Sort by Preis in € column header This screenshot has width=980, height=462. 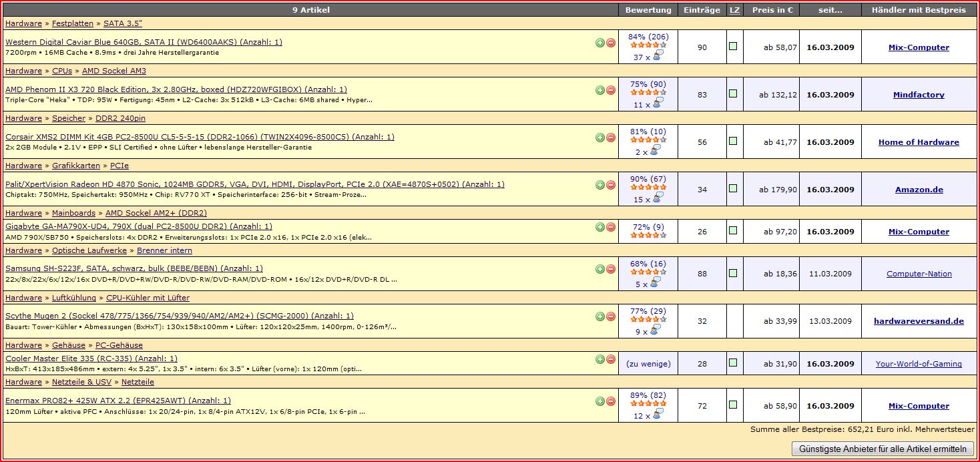pyautogui.click(x=771, y=10)
